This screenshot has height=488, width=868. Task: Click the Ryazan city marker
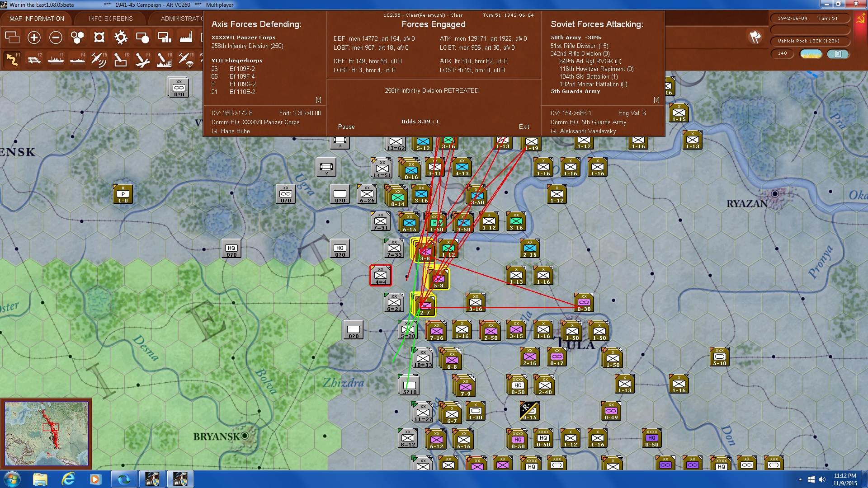click(x=775, y=194)
